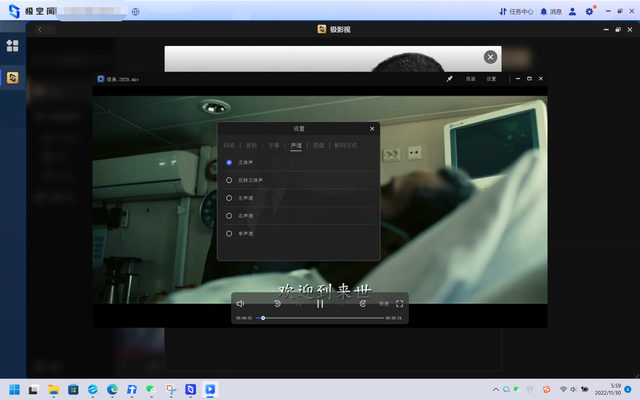Open the user account profile icon
This screenshot has height=400, width=640.
[x=572, y=11]
